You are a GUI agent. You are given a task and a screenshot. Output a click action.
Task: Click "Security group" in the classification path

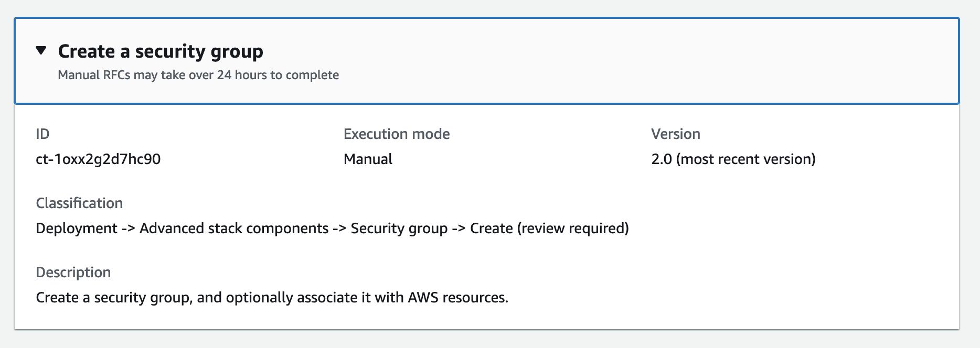[x=399, y=229]
